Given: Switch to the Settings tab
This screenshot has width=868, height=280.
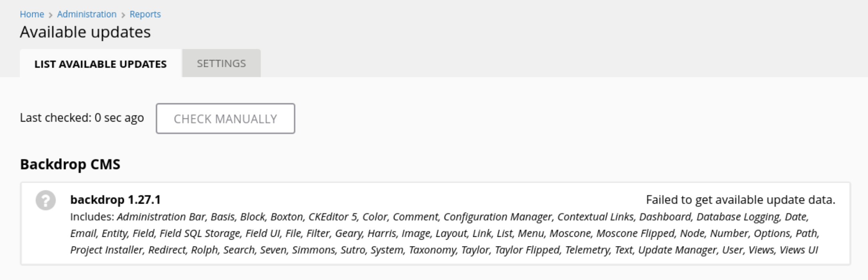Looking at the screenshot, I should [221, 63].
